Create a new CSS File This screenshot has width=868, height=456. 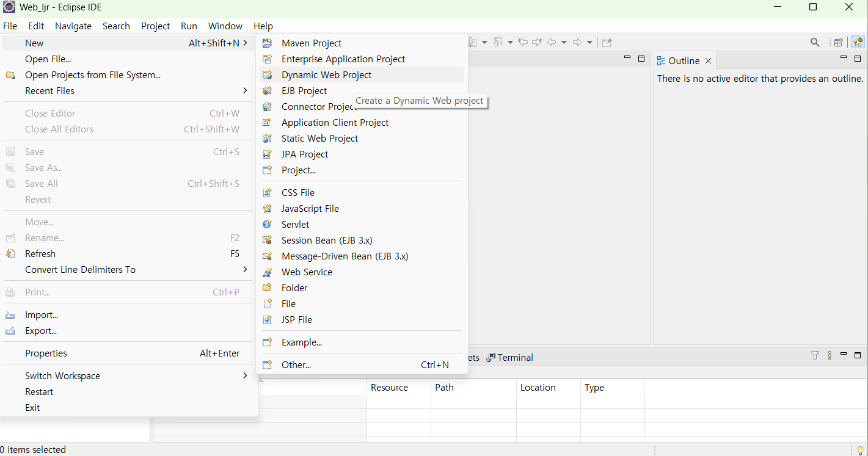pos(362,192)
